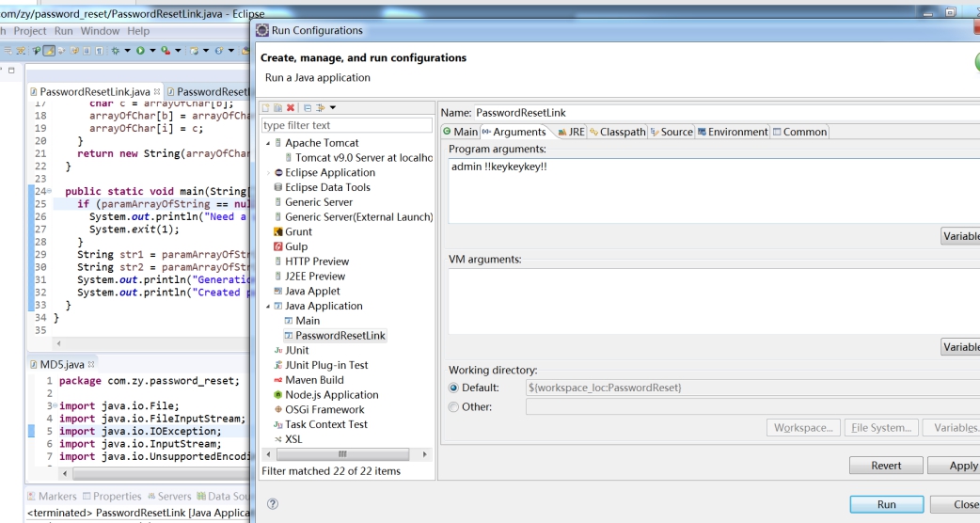
Task: Click the Apply button
Action: point(954,466)
